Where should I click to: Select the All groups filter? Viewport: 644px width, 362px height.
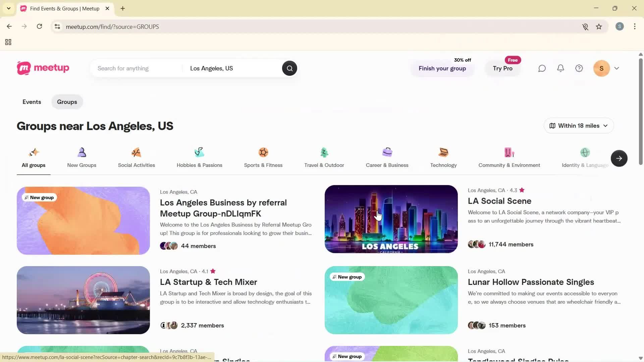(x=33, y=158)
